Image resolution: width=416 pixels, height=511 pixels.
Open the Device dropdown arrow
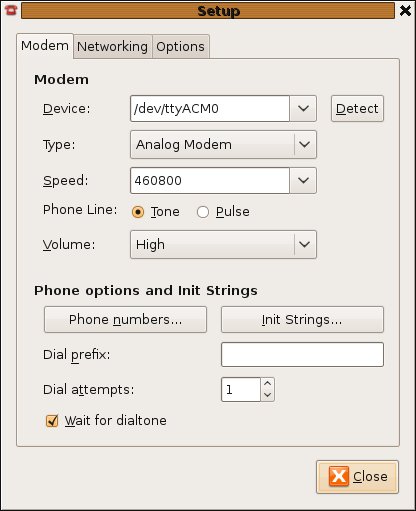coord(303,108)
